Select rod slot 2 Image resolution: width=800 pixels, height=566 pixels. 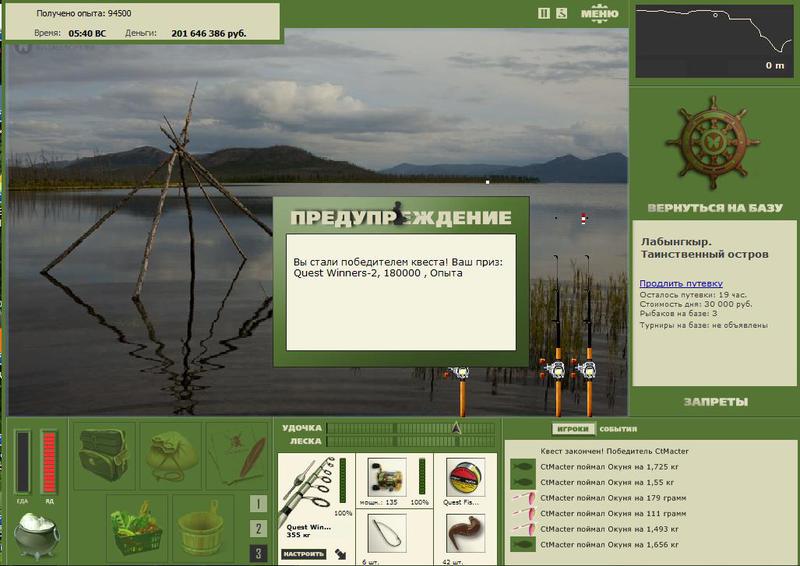[258, 529]
